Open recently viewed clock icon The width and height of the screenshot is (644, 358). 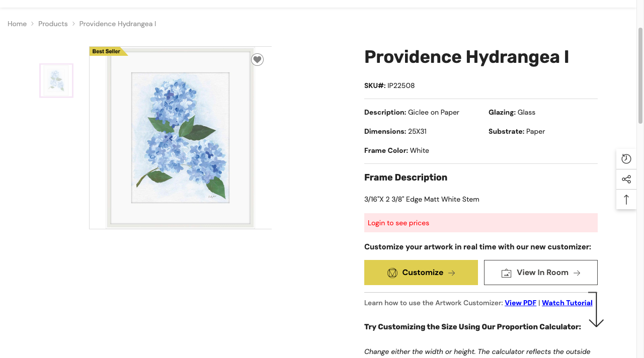click(626, 159)
